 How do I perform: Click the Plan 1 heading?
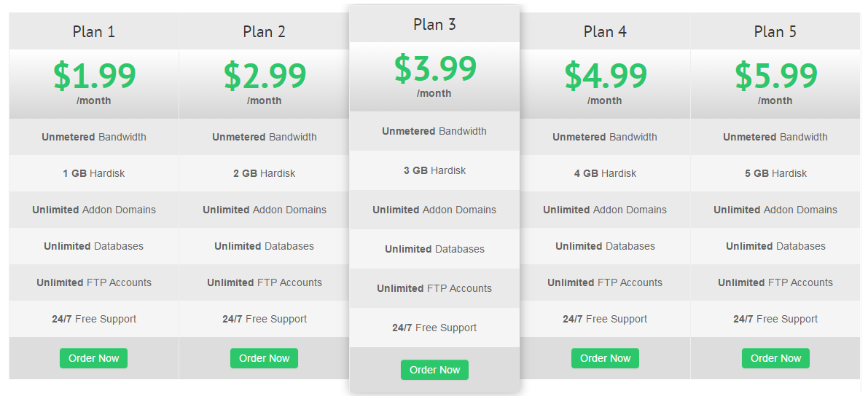tap(94, 32)
